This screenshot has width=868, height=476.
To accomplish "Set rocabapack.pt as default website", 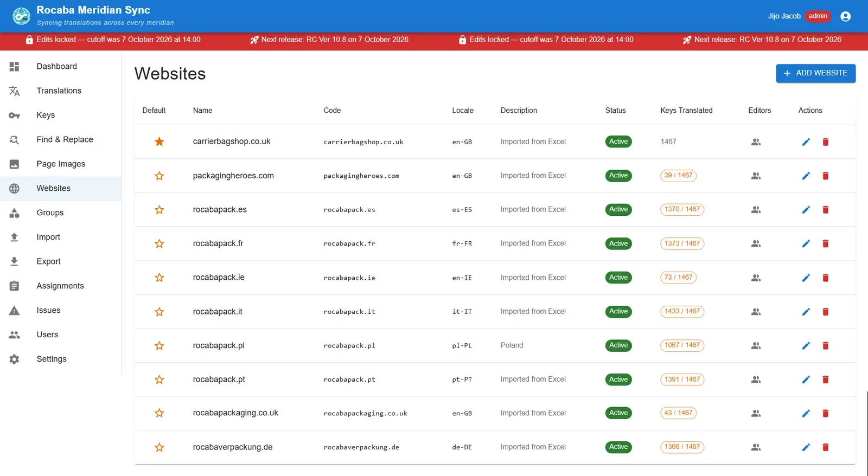I will point(159,379).
